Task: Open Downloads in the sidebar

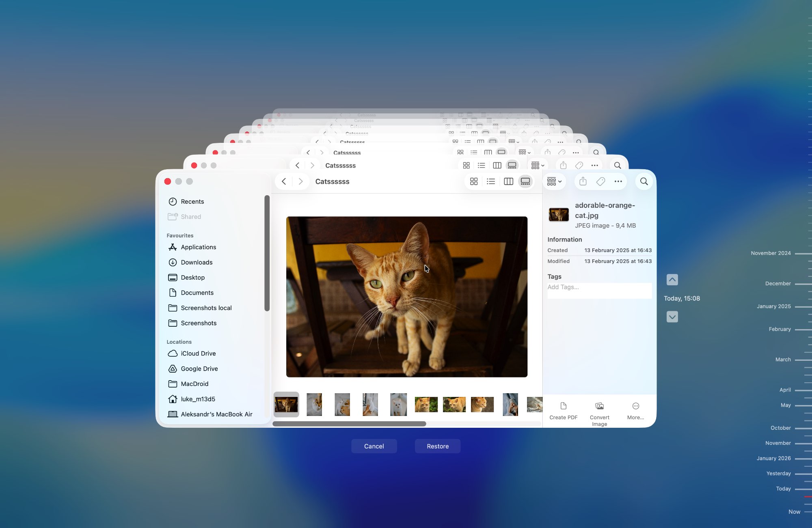Action: (197, 262)
